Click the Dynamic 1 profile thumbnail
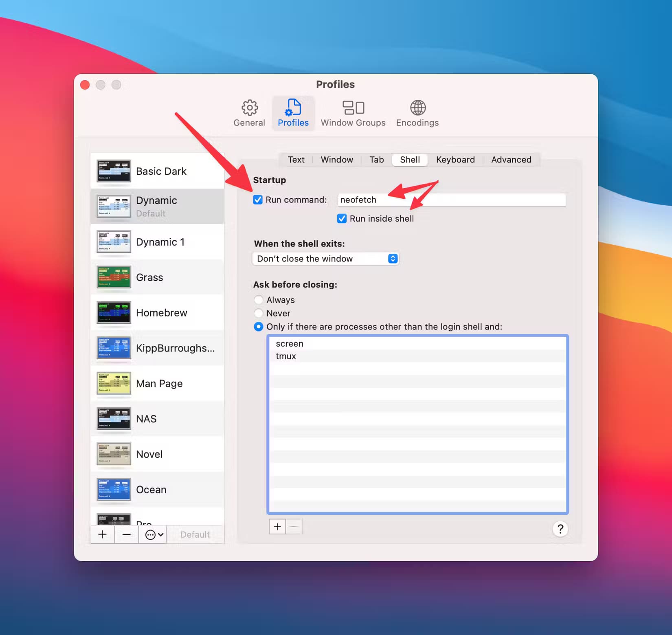The height and width of the screenshot is (635, 672). tap(114, 242)
